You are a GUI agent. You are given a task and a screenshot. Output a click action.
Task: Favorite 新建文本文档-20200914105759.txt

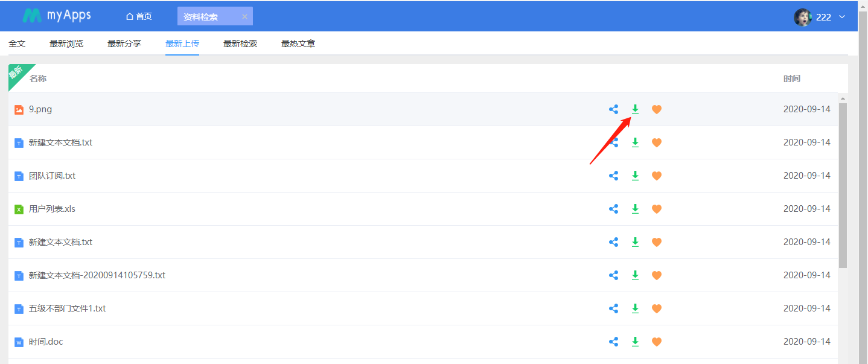tap(657, 275)
